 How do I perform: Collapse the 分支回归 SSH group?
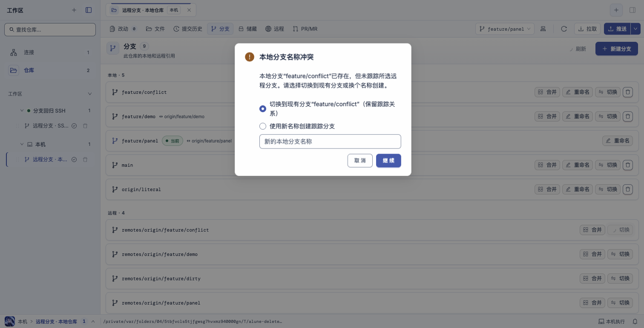coord(22,110)
